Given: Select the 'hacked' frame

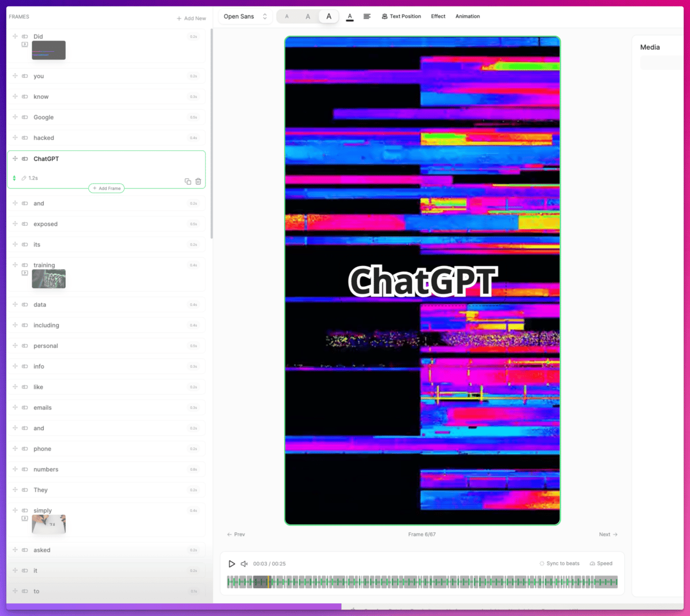Looking at the screenshot, I should click(106, 138).
